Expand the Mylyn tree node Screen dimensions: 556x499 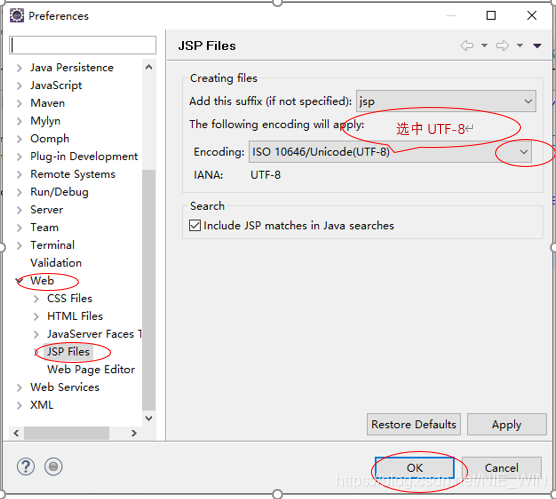(x=20, y=121)
